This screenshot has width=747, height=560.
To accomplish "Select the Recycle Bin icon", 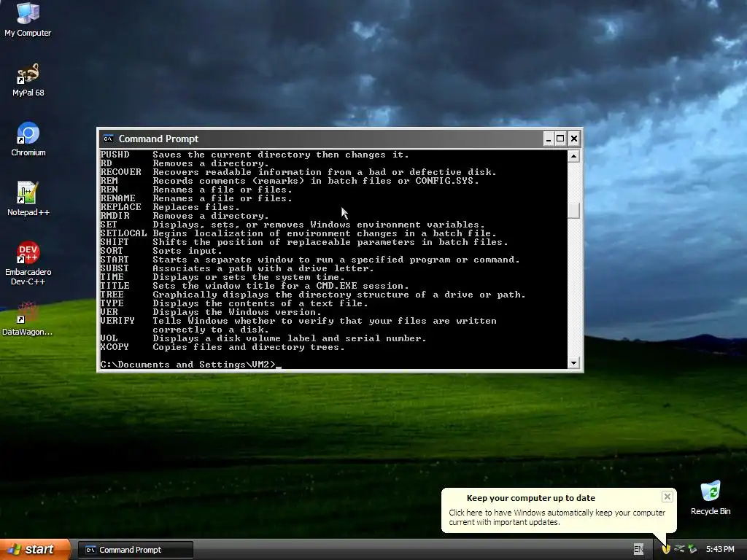I will pyautogui.click(x=711, y=498).
